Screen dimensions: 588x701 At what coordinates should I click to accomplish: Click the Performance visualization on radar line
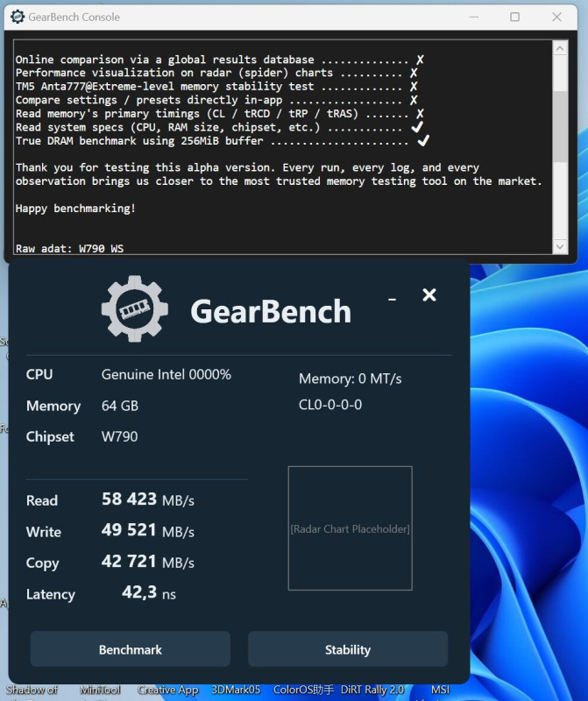point(216,73)
